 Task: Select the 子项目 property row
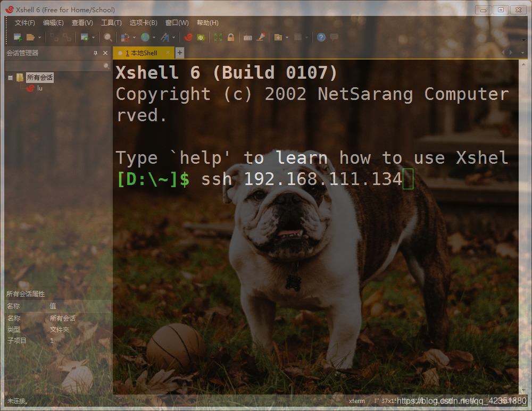(x=58, y=340)
